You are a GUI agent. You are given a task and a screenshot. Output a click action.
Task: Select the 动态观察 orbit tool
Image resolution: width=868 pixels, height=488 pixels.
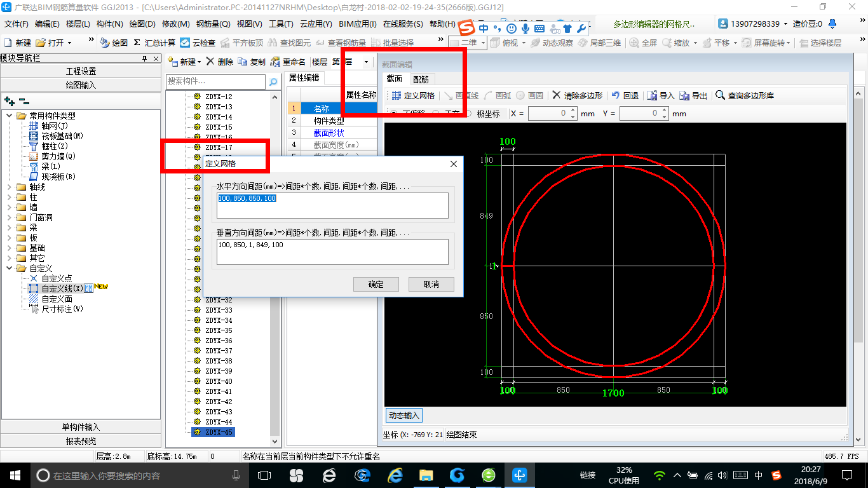[x=552, y=43]
